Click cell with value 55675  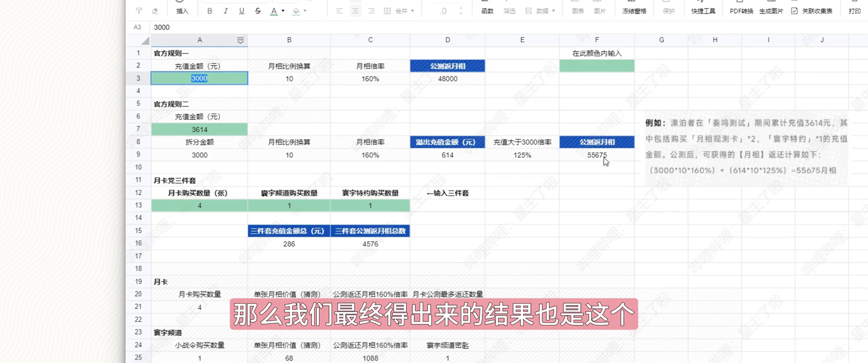[x=597, y=155]
